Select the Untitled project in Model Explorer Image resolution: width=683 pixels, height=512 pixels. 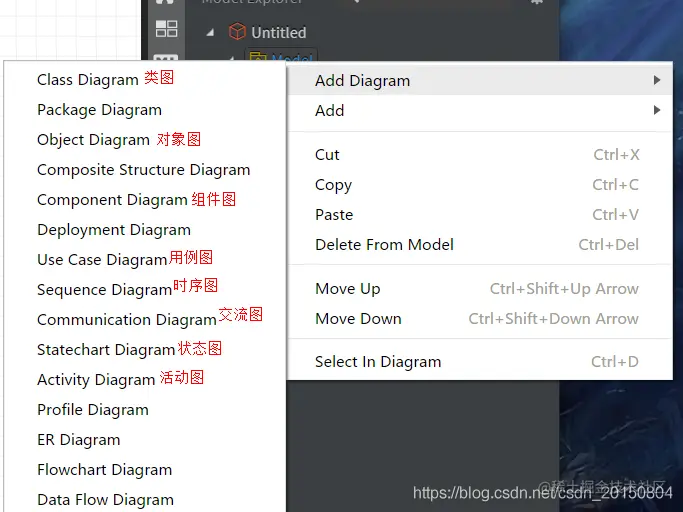coord(279,33)
